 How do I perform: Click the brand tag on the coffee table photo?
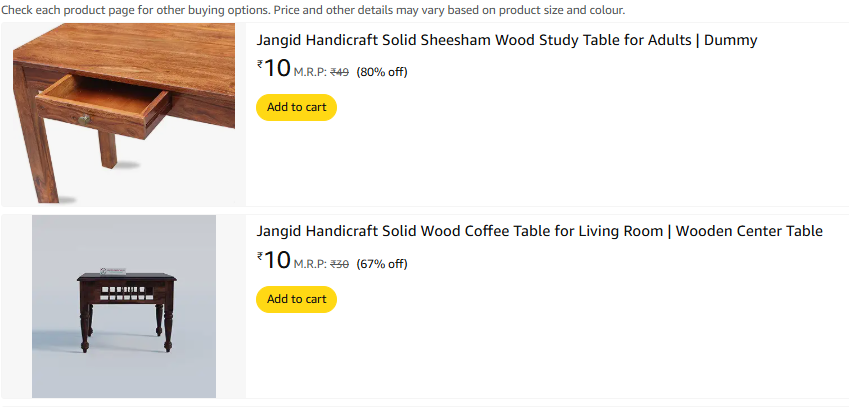pos(111,268)
